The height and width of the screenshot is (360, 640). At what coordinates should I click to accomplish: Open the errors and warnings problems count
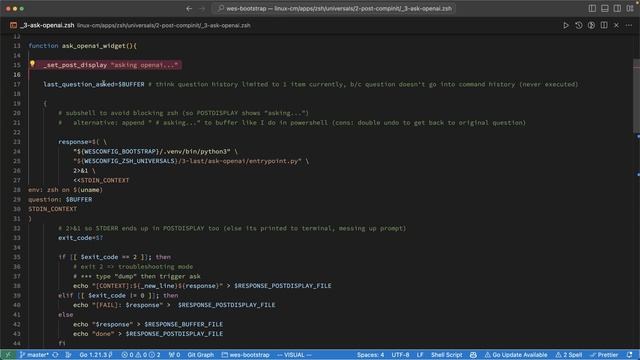pyautogui.click(x=141, y=355)
